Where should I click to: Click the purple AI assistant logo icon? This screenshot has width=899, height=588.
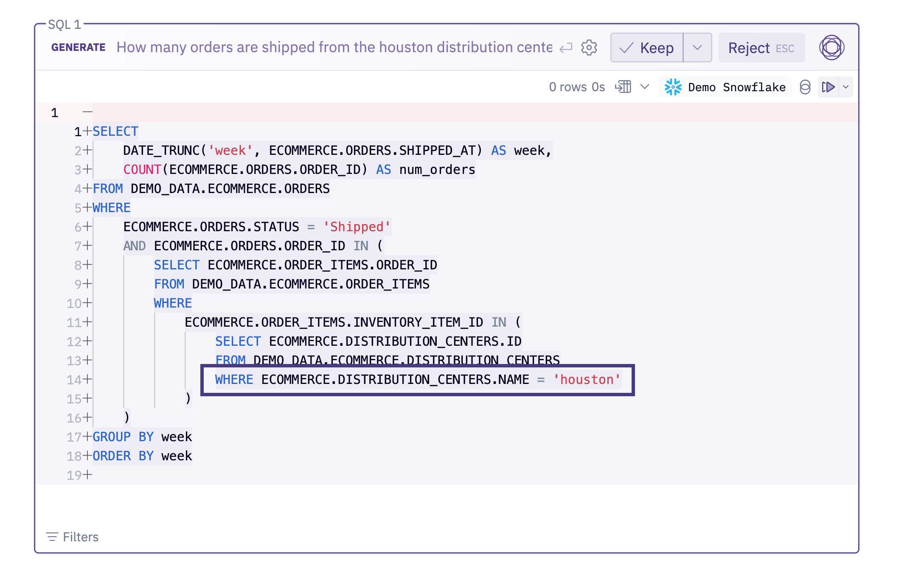831,48
